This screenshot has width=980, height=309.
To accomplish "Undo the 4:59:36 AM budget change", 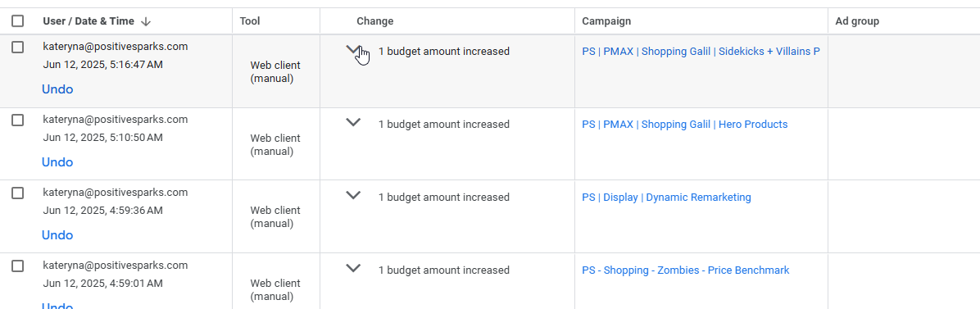I will click(57, 235).
